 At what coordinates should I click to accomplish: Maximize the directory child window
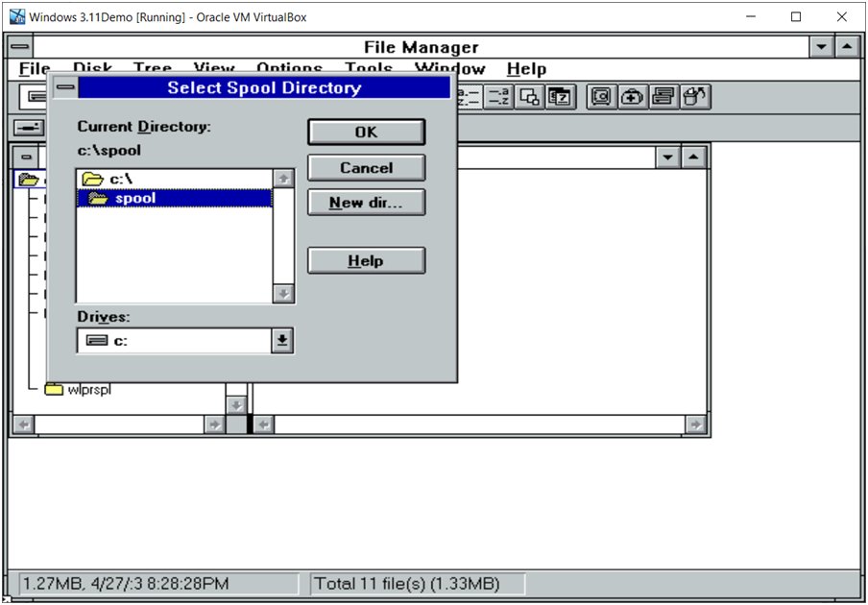693,157
